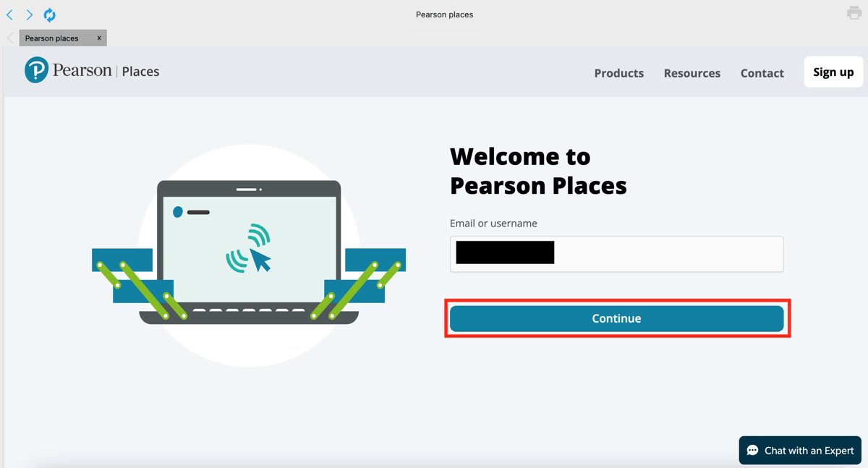Click the Sign up button
Viewport: 868px width, 468px height.
pyautogui.click(x=833, y=72)
